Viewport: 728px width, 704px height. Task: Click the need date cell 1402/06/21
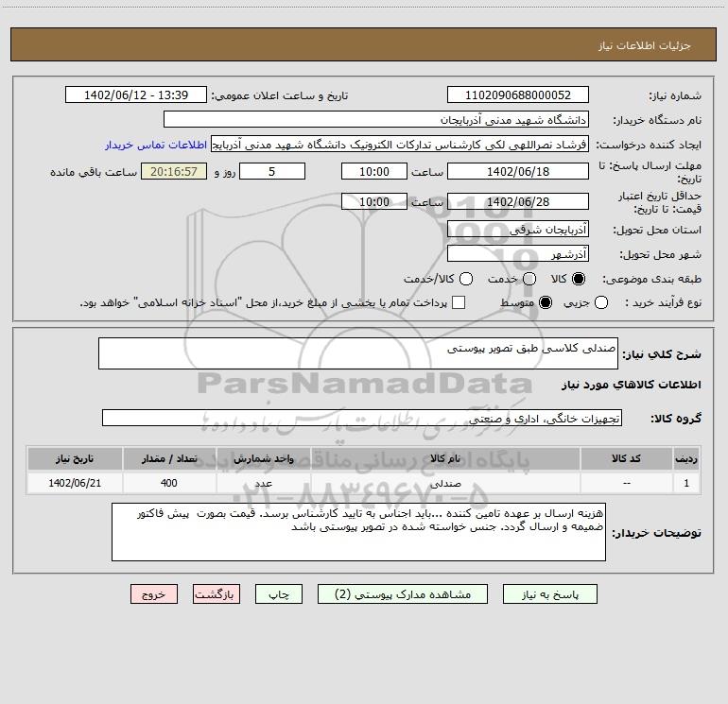[x=75, y=483]
